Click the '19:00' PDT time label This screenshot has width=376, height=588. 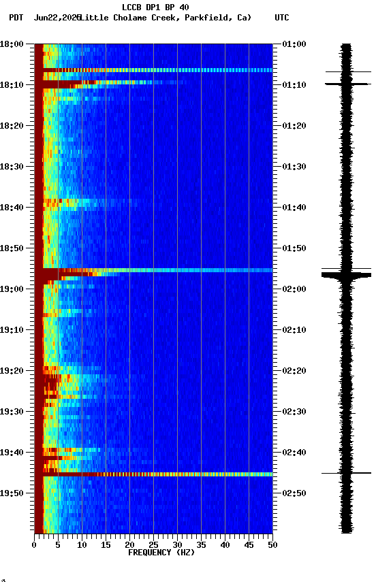[x=12, y=289]
